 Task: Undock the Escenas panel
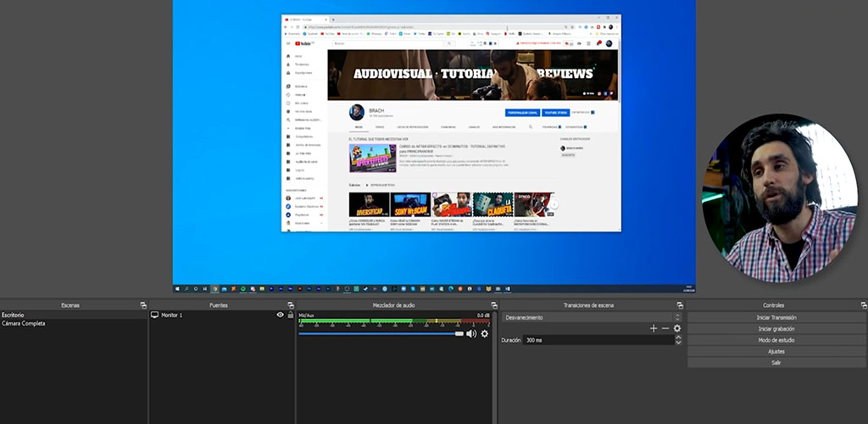click(142, 305)
